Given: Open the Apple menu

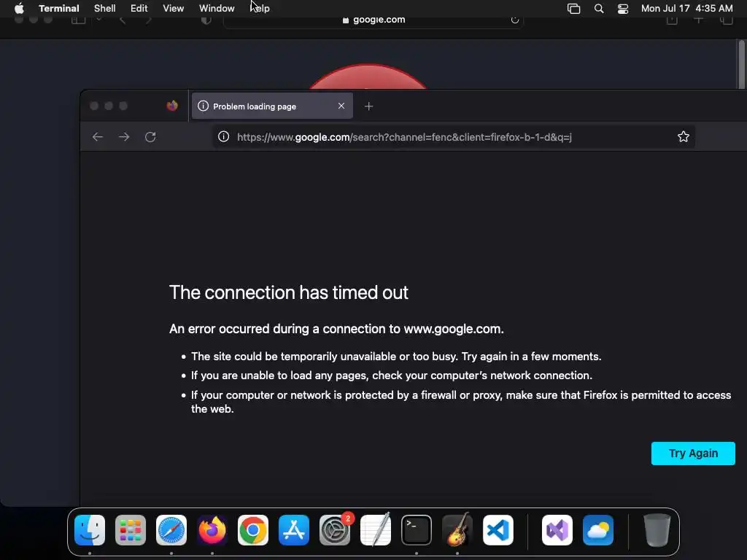Looking at the screenshot, I should [x=19, y=8].
